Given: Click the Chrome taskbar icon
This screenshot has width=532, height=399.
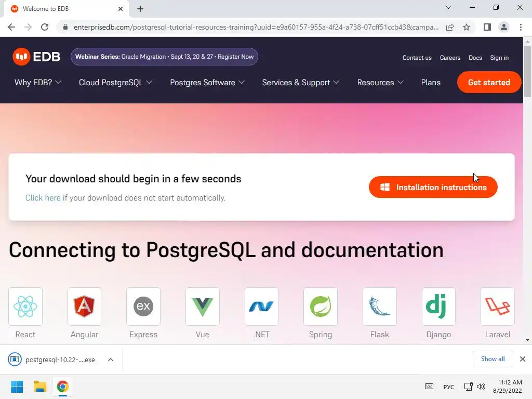Looking at the screenshot, I should 62,387.
